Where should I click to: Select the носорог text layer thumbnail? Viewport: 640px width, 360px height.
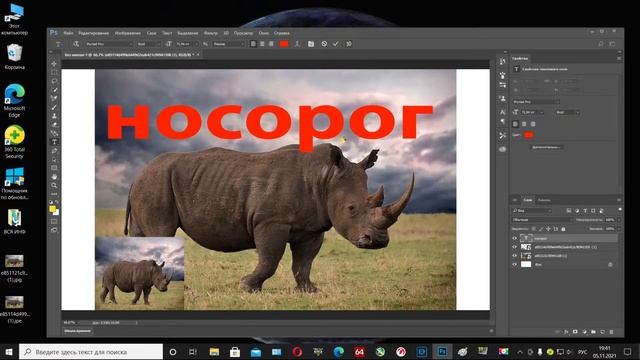(x=526, y=238)
